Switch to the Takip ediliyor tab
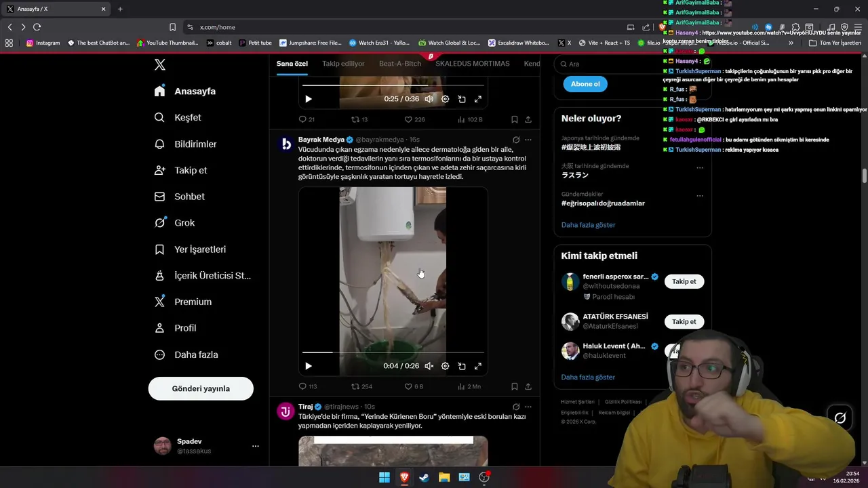This screenshot has width=868, height=488. point(343,64)
